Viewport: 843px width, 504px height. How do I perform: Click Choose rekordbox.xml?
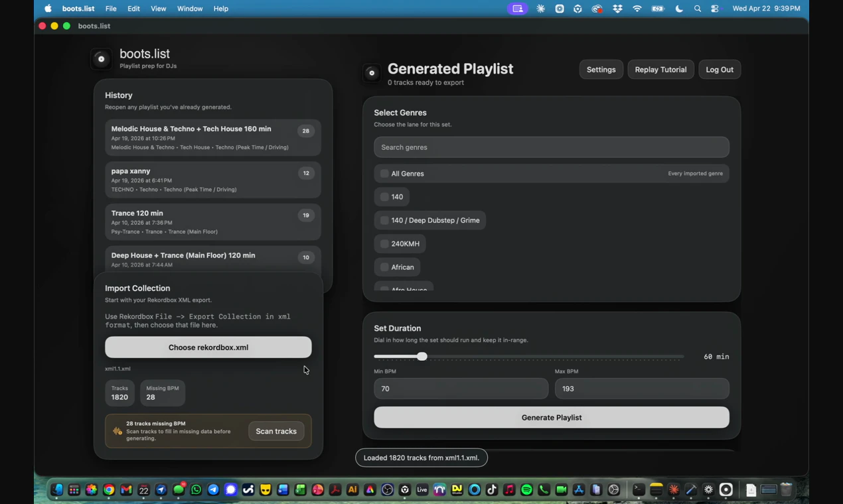pos(208,347)
